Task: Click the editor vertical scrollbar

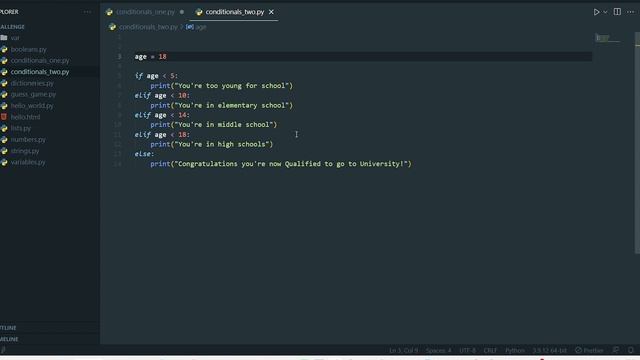Action: click(638, 143)
